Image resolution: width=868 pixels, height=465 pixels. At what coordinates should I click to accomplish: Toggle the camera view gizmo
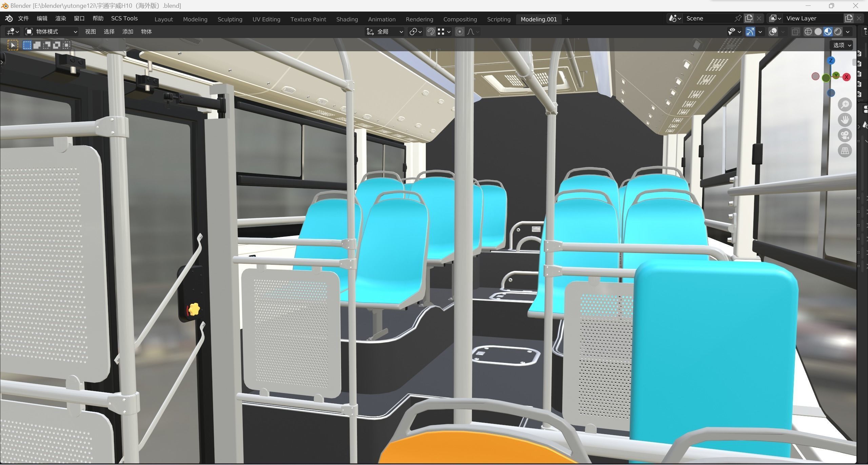click(x=845, y=135)
